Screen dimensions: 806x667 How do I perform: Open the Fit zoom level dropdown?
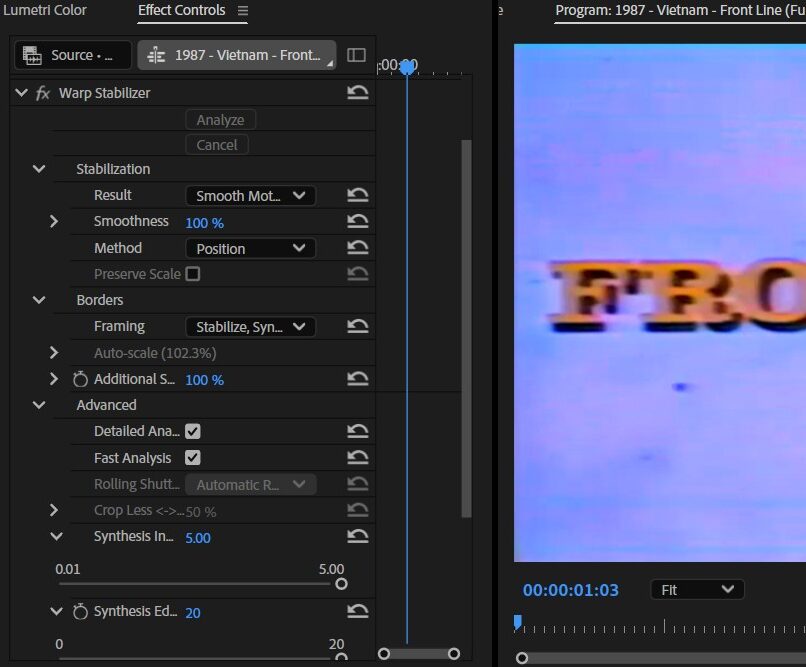click(697, 589)
